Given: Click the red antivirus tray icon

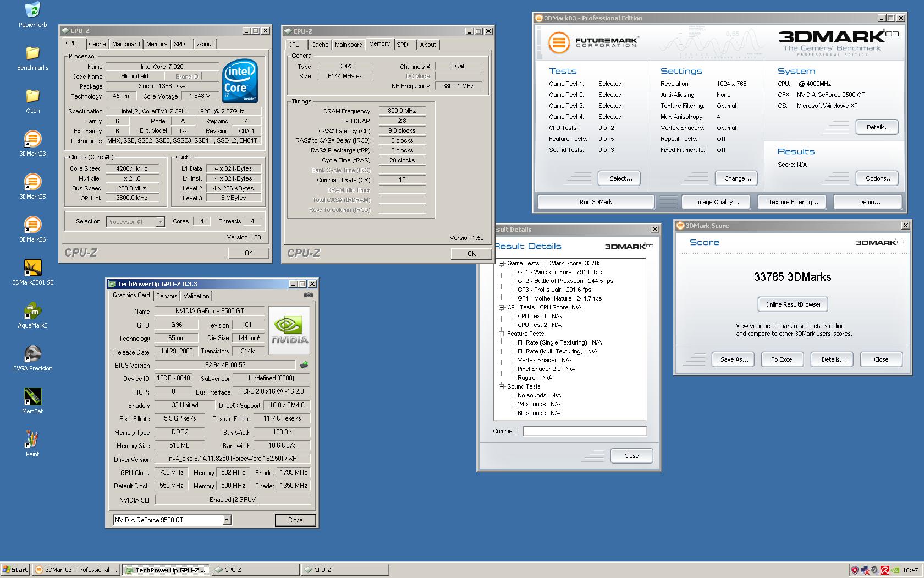Looking at the screenshot, I should tap(885, 570).
